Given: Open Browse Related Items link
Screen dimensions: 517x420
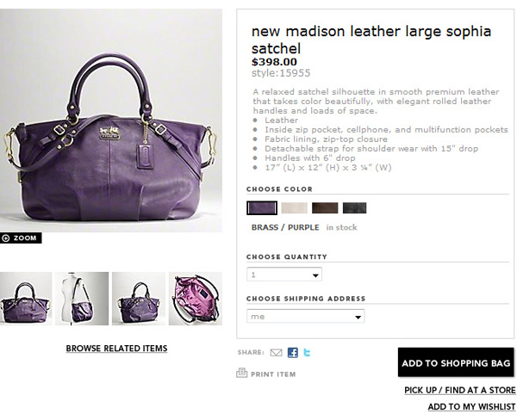Looking at the screenshot, I should (x=116, y=349).
